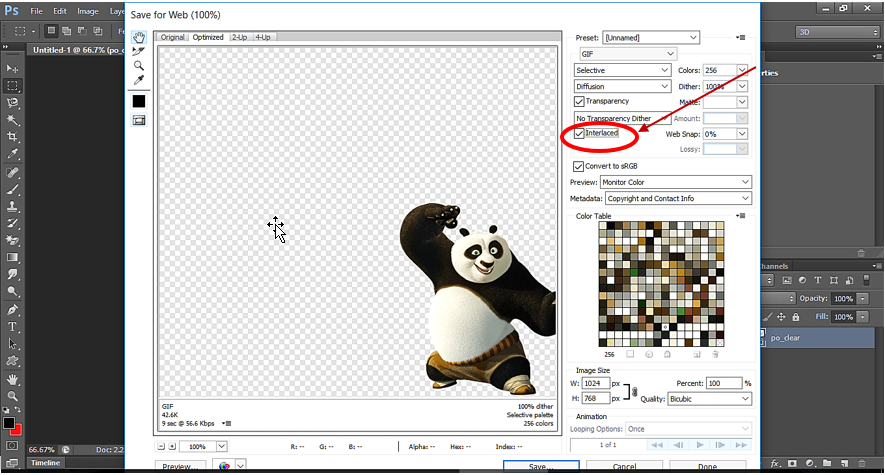
Task: Add layer style via fx icon
Action: [x=776, y=464]
